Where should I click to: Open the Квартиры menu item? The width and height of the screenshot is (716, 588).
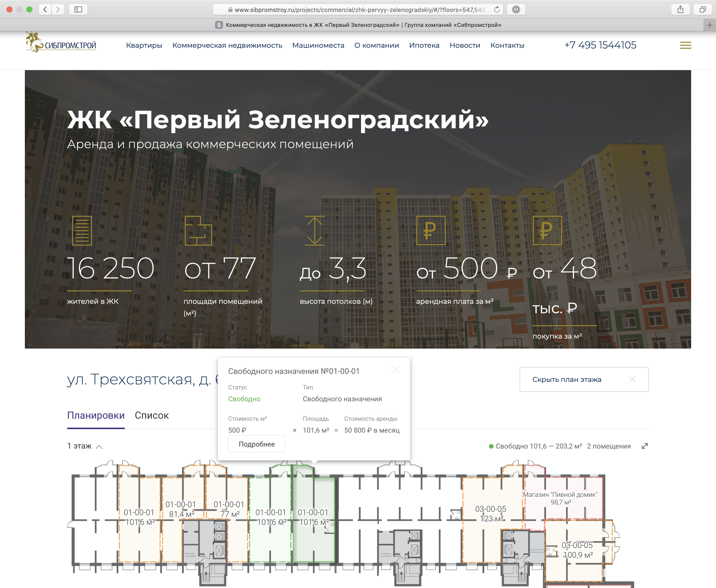click(144, 45)
